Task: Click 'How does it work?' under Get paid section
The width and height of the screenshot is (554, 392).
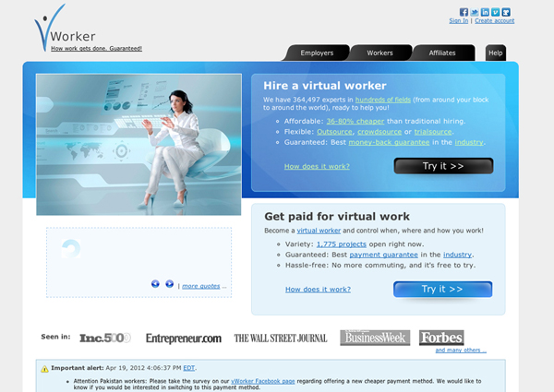Action: click(x=318, y=290)
